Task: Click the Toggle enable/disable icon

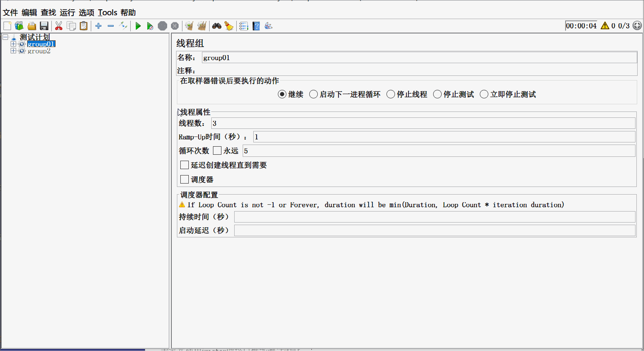Action: pos(123,26)
